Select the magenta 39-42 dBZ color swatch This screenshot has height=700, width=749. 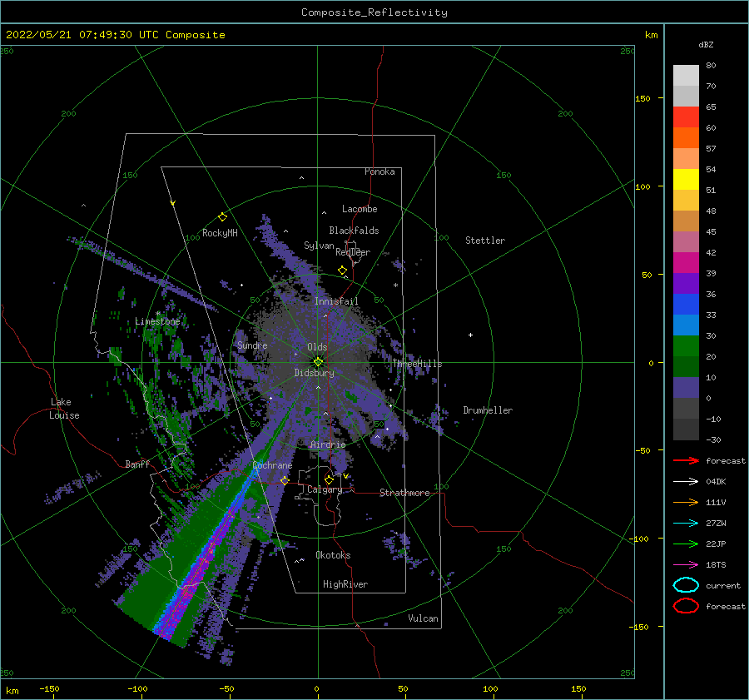(686, 263)
